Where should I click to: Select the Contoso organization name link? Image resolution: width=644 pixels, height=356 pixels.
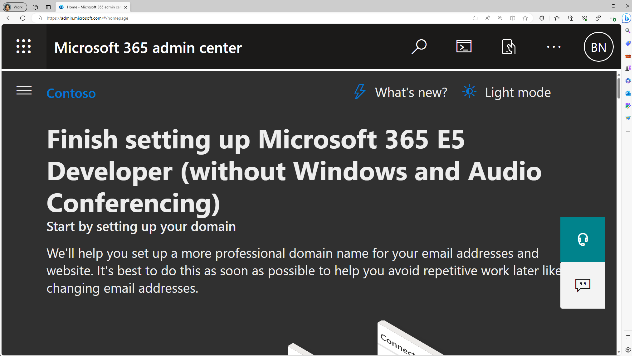coord(71,93)
